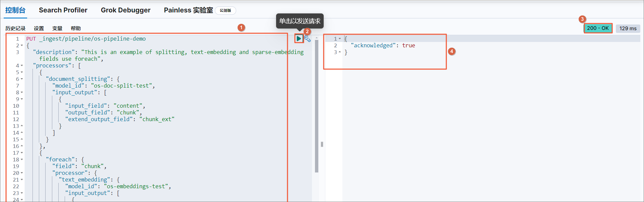Collapse the fold arrow on request line 2
This screenshot has height=202, width=644.
pyautogui.click(x=22, y=46)
